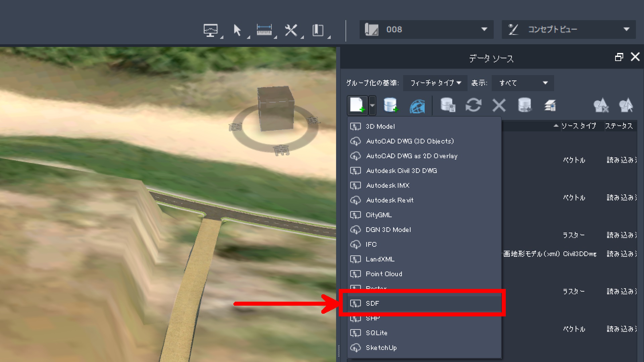Select the pointer selection tool

237,30
